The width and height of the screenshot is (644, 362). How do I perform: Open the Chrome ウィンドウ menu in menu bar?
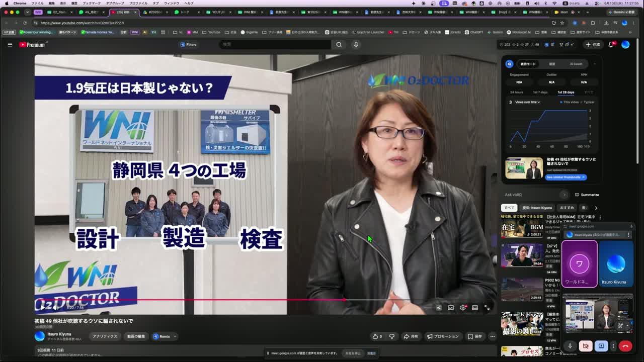click(x=171, y=3)
